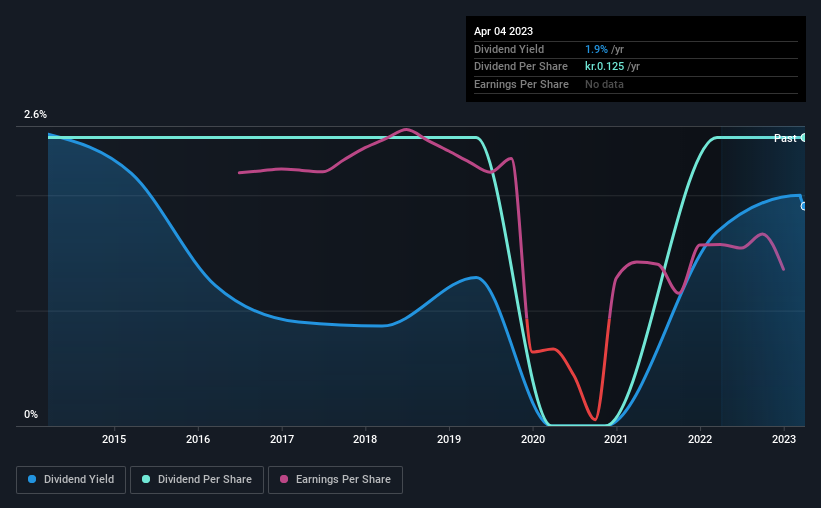Click the 2015 x-axis label
Viewport: 821px width, 508px height.
pos(114,439)
